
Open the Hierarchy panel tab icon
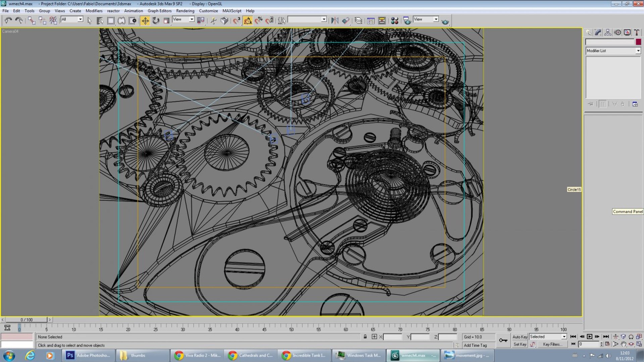608,33
